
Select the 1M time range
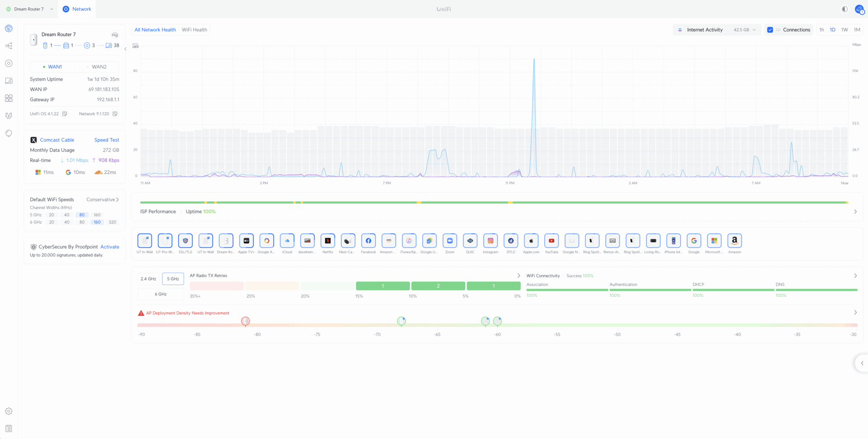[857, 30]
